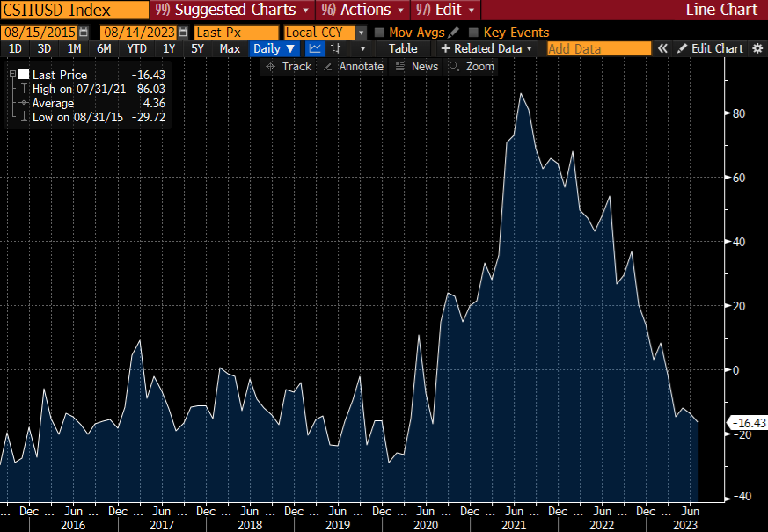
Task: Enable the Mov Avgs checkbox
Action: (x=380, y=33)
